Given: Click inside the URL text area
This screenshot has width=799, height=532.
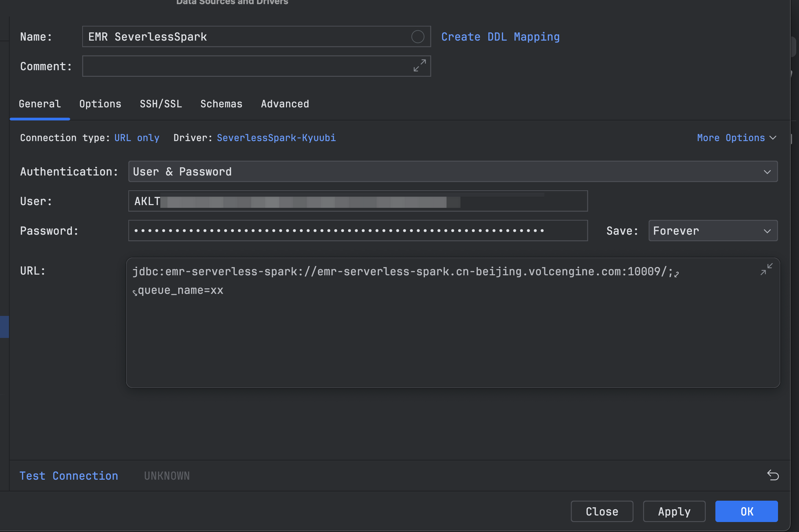Looking at the screenshot, I should [453, 323].
